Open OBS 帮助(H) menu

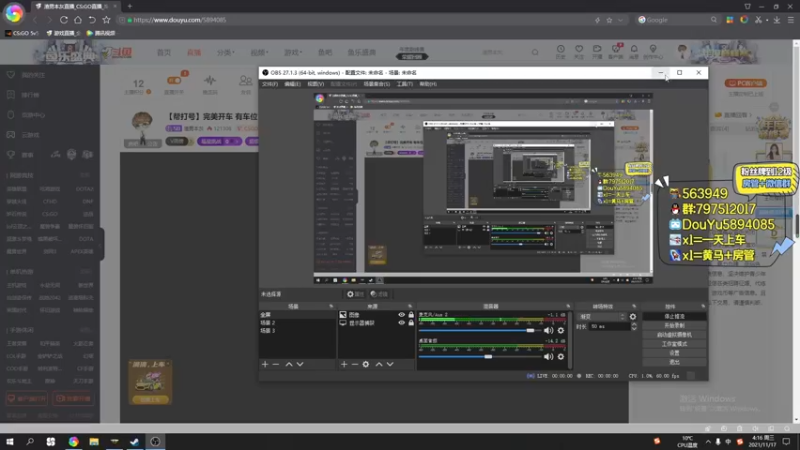(x=428, y=84)
